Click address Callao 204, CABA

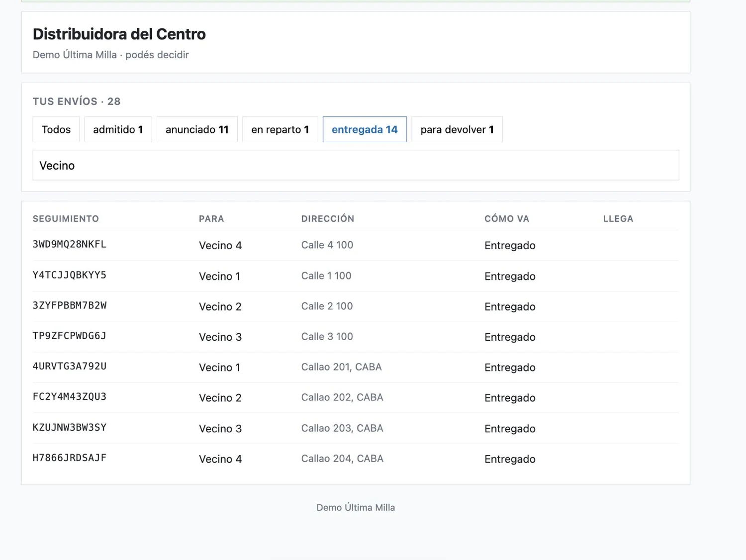(342, 459)
